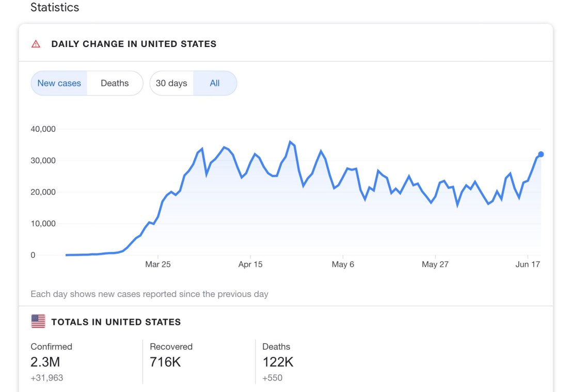Click the Totals in United States title
The image size is (572, 392).
point(116,322)
